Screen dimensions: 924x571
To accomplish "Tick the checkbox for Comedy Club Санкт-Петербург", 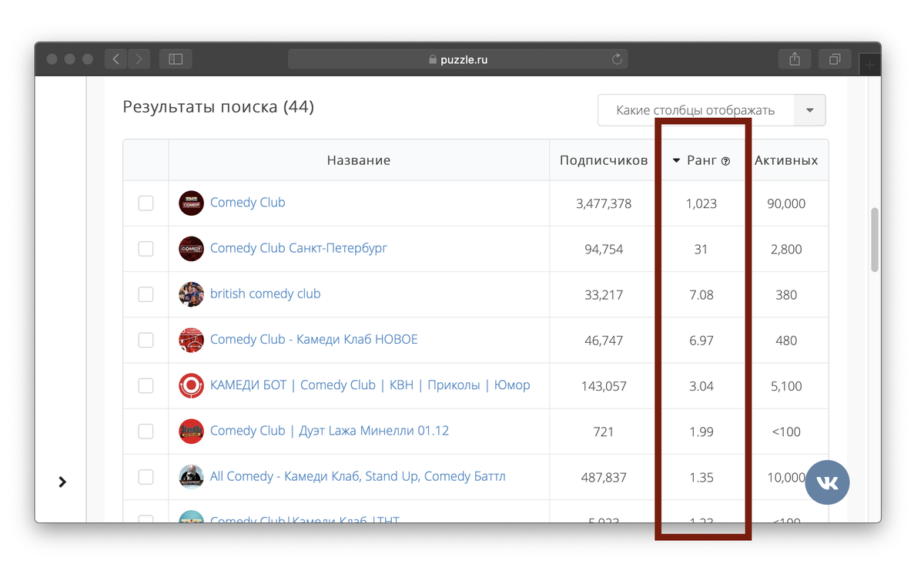I will coord(146,249).
